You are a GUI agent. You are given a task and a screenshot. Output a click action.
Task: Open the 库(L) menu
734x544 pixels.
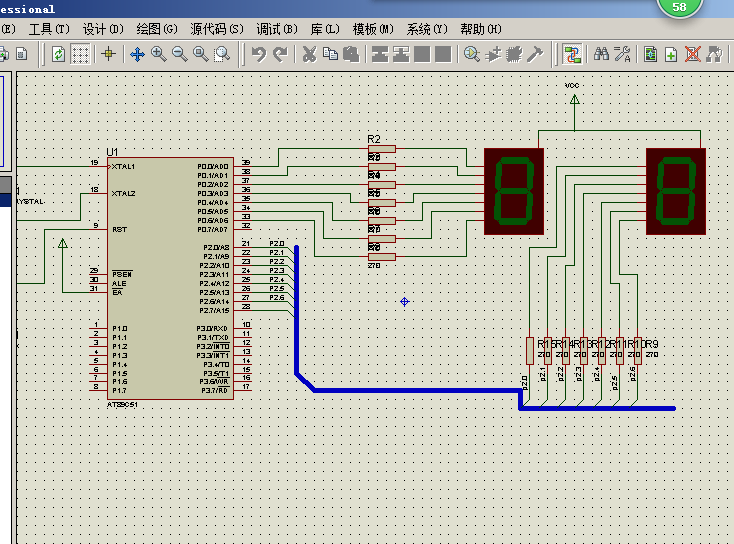click(325, 29)
